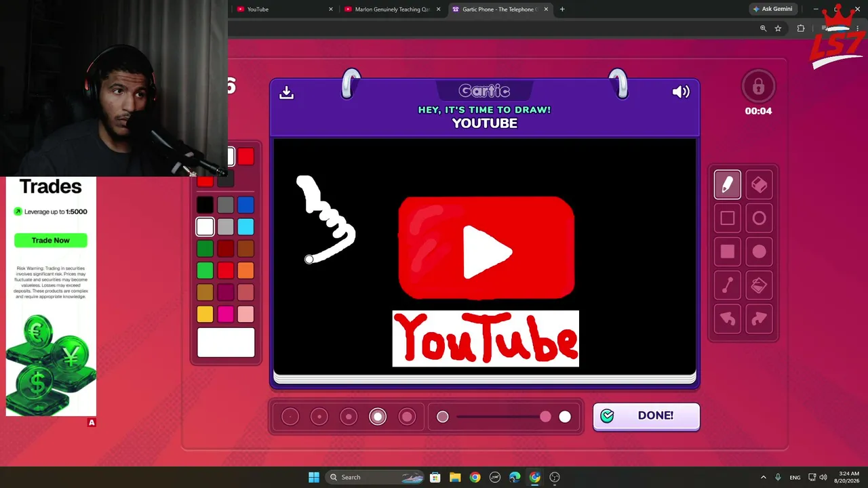Pick the bright red palette swatch

pyautogui.click(x=225, y=270)
